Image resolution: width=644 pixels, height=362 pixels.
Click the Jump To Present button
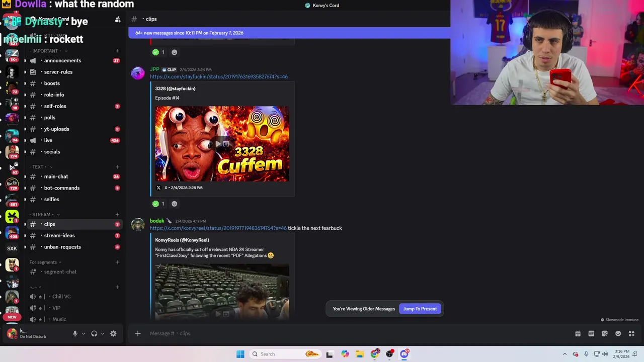pyautogui.click(x=420, y=309)
